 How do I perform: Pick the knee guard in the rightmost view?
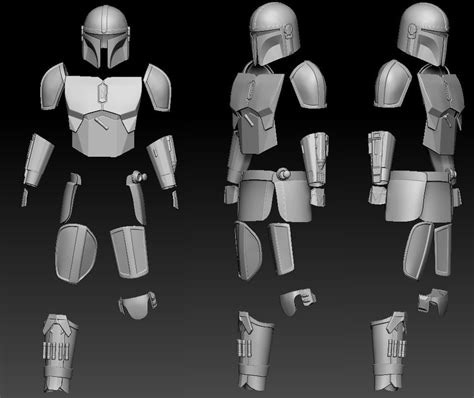pos(433,302)
